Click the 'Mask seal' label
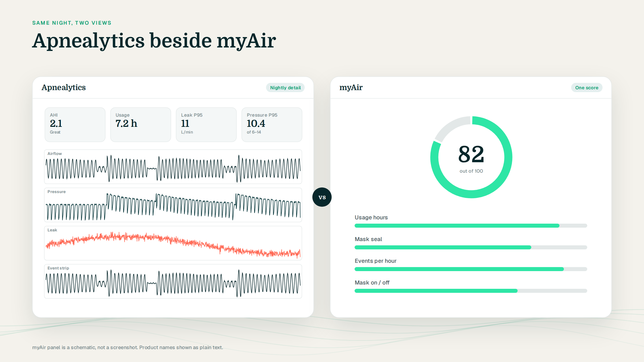Screen dimensions: 644x362 [368, 239]
